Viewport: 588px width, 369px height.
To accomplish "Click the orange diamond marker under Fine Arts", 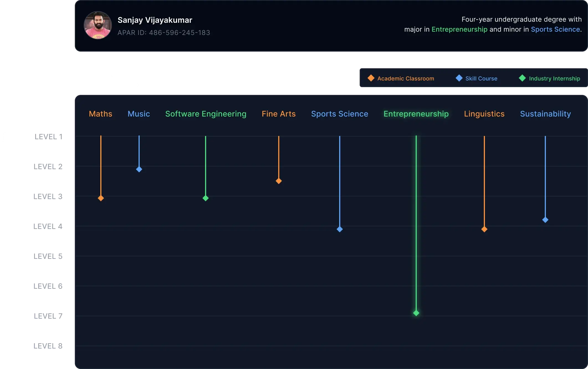I will [279, 181].
